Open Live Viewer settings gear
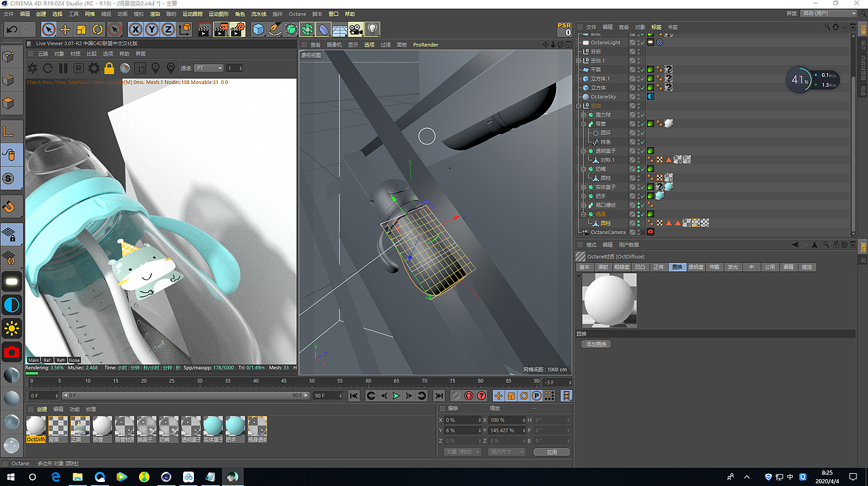This screenshot has height=486, width=868. pos(94,68)
